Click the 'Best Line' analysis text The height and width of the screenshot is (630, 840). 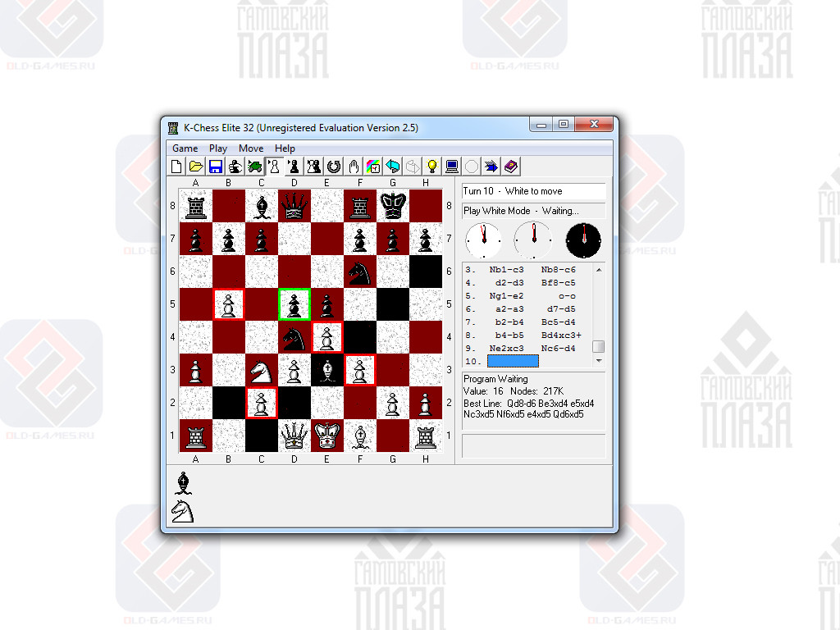pos(529,409)
